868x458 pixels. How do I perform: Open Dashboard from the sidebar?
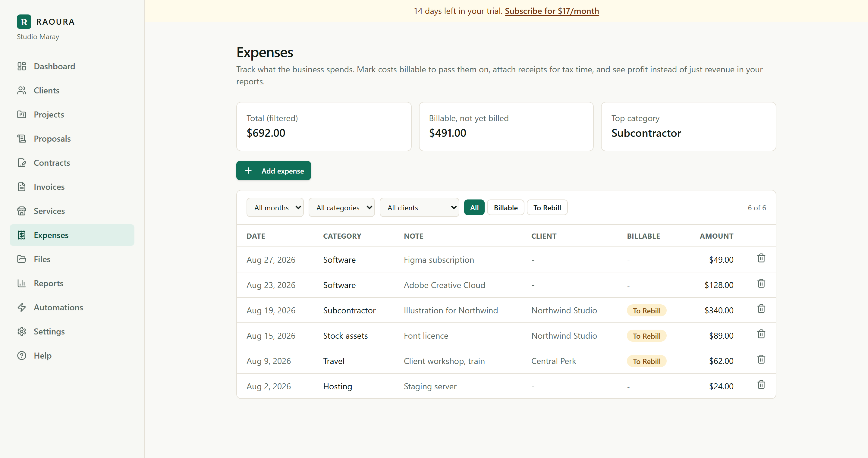72,66
